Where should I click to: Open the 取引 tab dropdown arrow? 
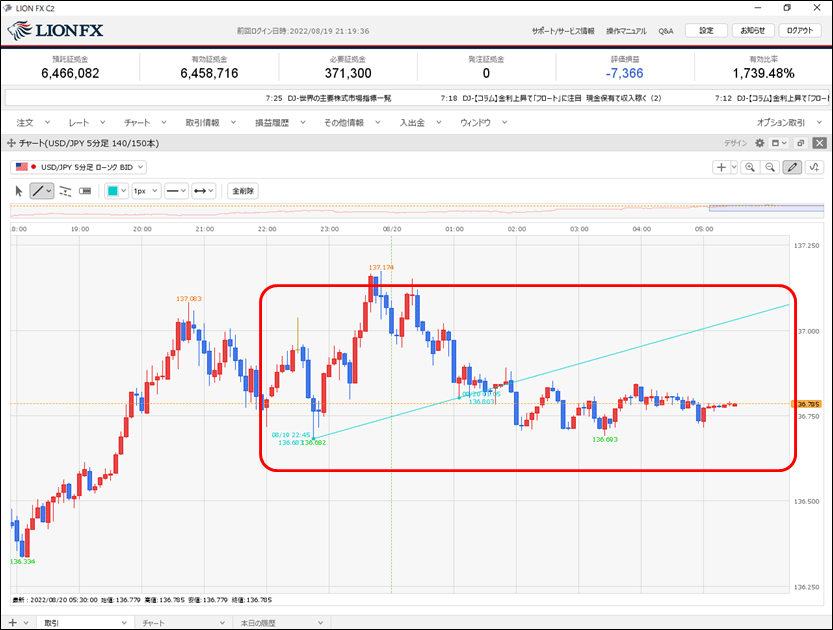click(124, 623)
